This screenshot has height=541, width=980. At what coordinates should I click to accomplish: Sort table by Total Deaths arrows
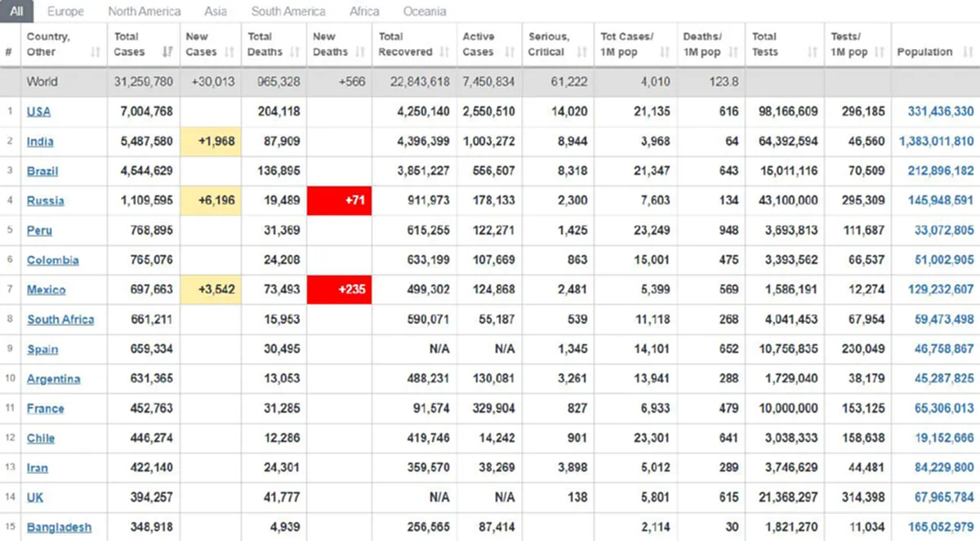[295, 52]
